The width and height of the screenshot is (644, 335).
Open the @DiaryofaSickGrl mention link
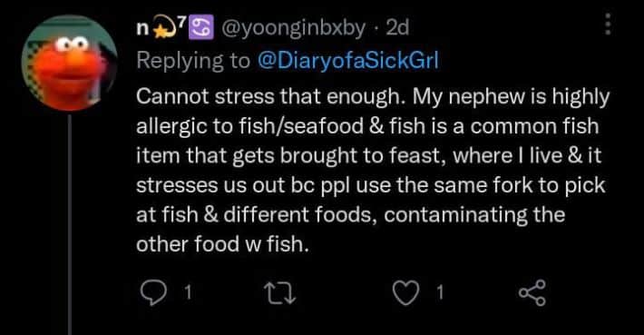tap(348, 61)
